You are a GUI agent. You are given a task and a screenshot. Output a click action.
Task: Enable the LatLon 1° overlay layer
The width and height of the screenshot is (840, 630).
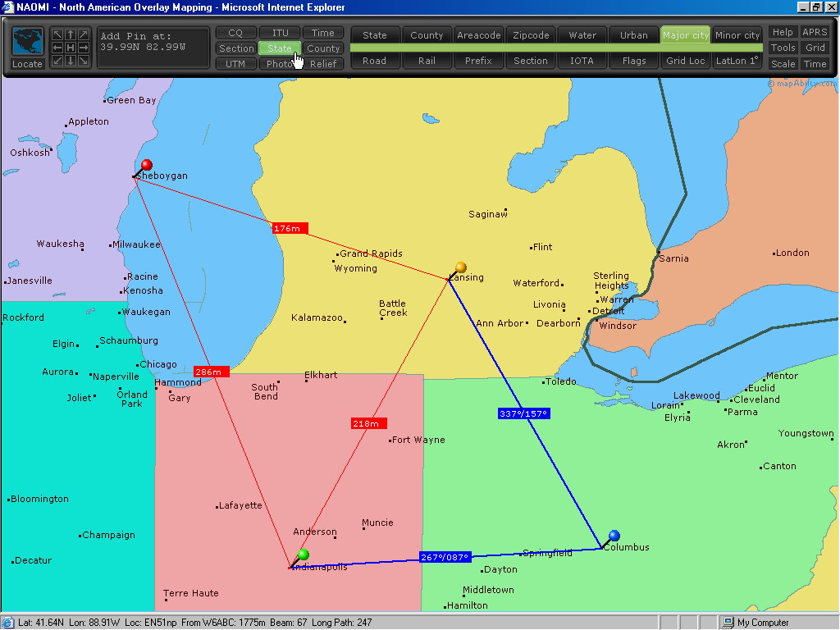[x=737, y=61]
